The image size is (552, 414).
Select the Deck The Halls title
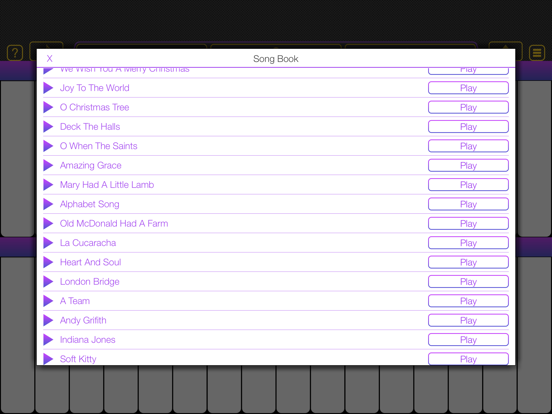[90, 127]
